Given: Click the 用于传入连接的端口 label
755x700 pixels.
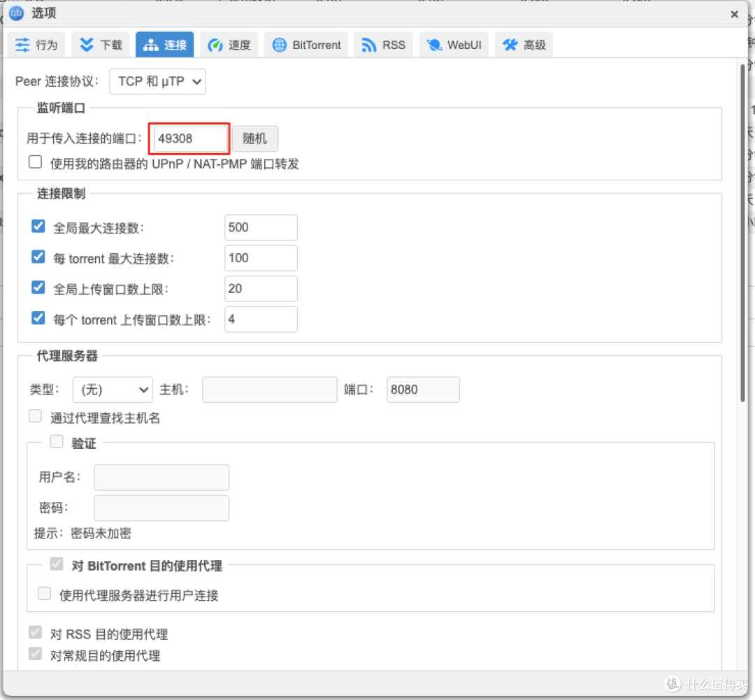Looking at the screenshot, I should pos(85,138).
